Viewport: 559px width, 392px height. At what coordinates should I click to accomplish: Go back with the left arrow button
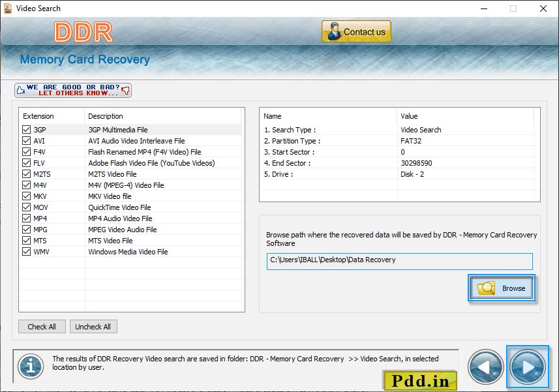tap(485, 367)
